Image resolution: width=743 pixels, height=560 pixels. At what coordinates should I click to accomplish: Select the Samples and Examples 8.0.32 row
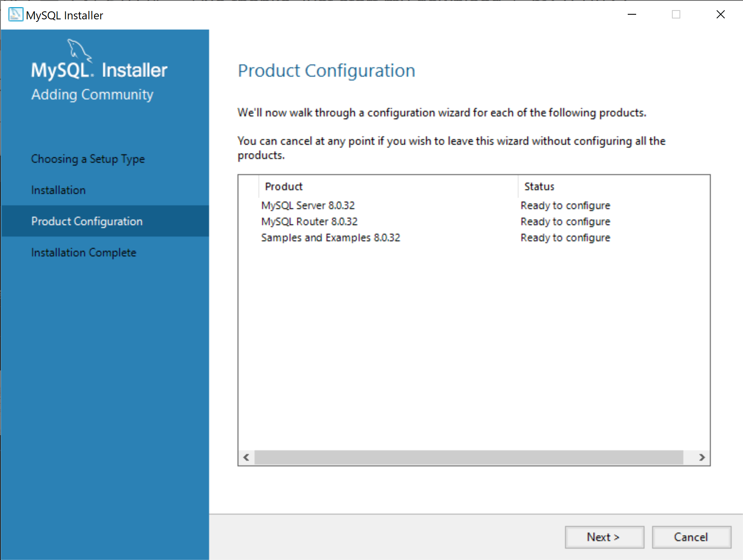(330, 237)
